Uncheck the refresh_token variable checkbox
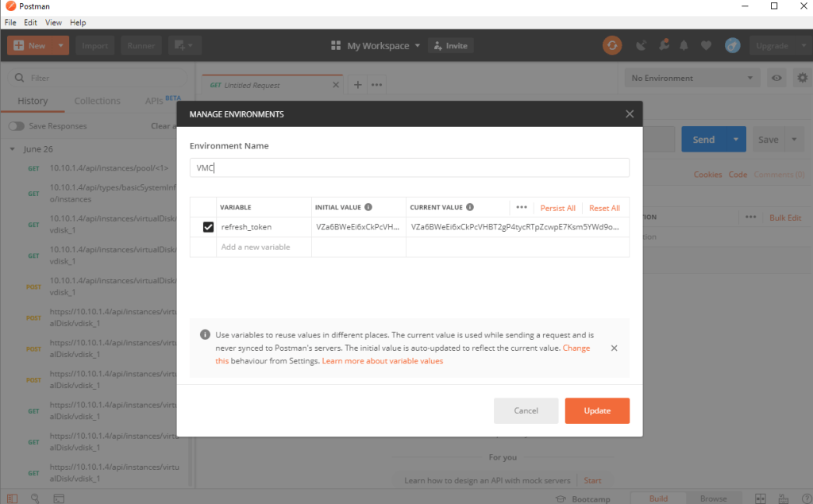The image size is (813, 504). point(208,227)
